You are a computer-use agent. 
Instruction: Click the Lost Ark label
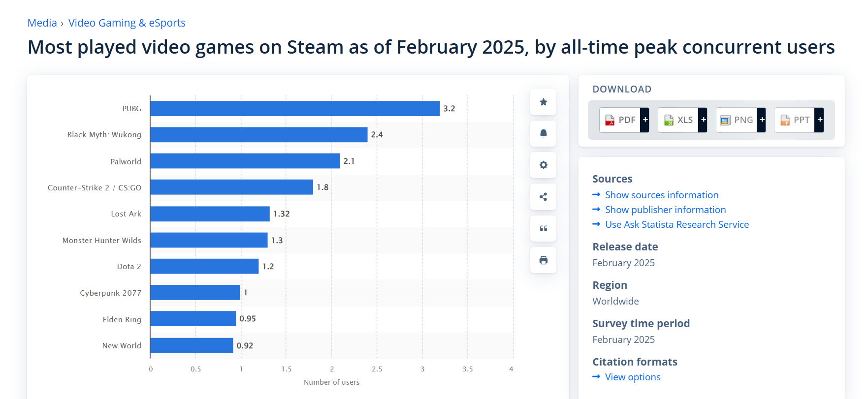tap(126, 214)
